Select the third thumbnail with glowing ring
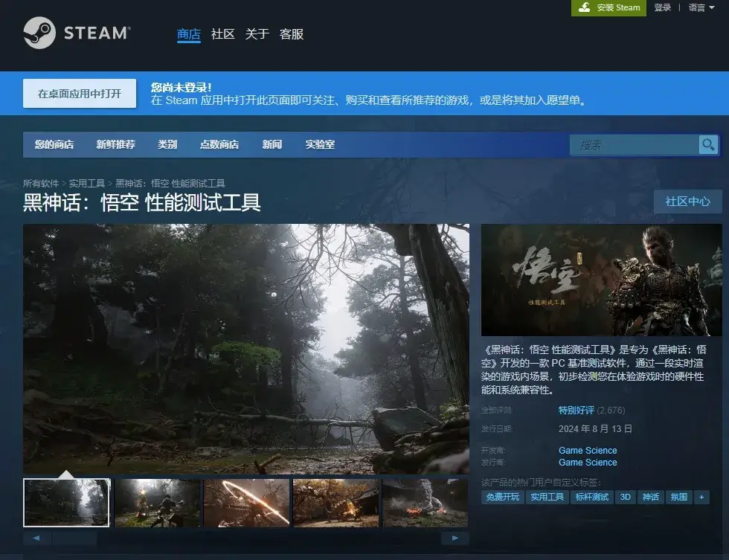 (x=246, y=503)
